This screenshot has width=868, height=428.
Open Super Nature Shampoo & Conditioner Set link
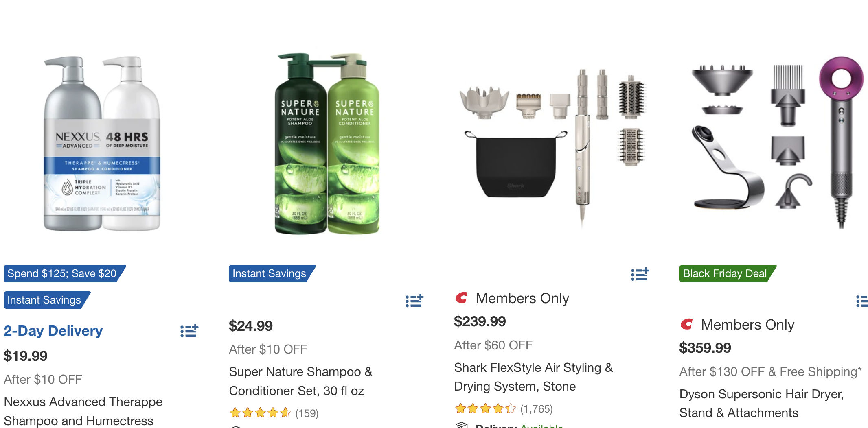click(300, 381)
